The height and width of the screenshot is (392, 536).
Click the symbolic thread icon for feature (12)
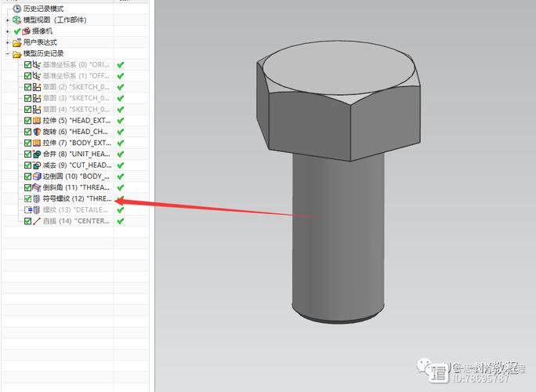37,198
